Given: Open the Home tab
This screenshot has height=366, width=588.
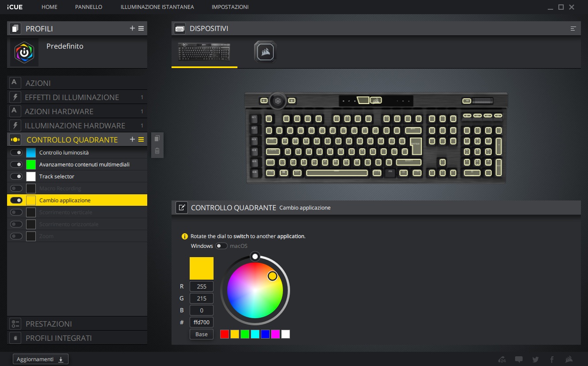Looking at the screenshot, I should pyautogui.click(x=49, y=7).
